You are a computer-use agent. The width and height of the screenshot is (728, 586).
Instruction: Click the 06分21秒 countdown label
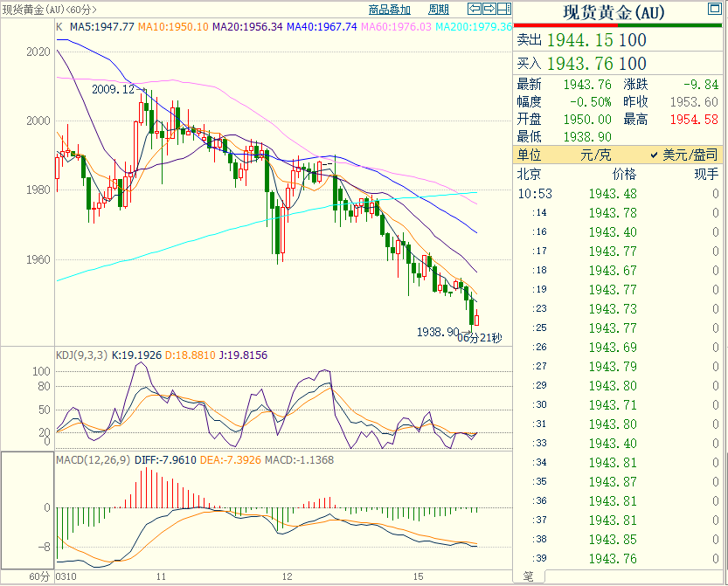[480, 338]
